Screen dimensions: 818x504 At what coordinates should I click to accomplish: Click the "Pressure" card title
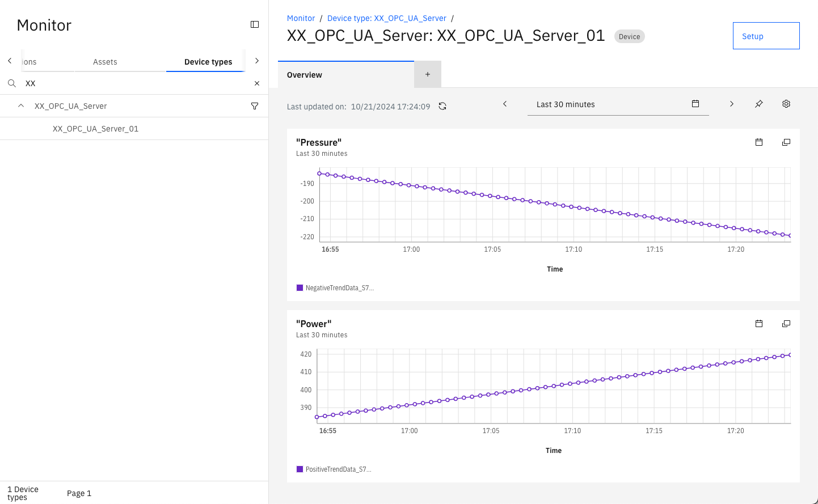(x=319, y=142)
